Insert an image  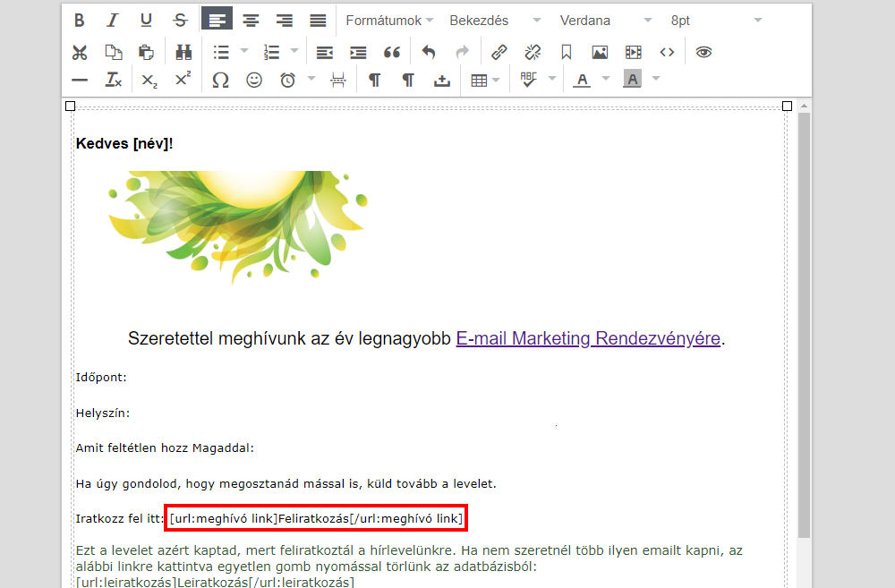coord(600,53)
